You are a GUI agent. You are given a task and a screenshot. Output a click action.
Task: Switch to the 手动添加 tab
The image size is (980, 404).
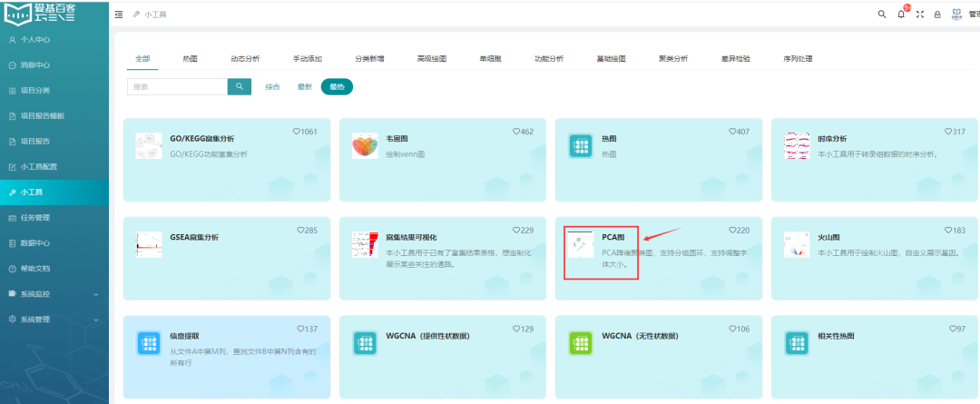[308, 59]
